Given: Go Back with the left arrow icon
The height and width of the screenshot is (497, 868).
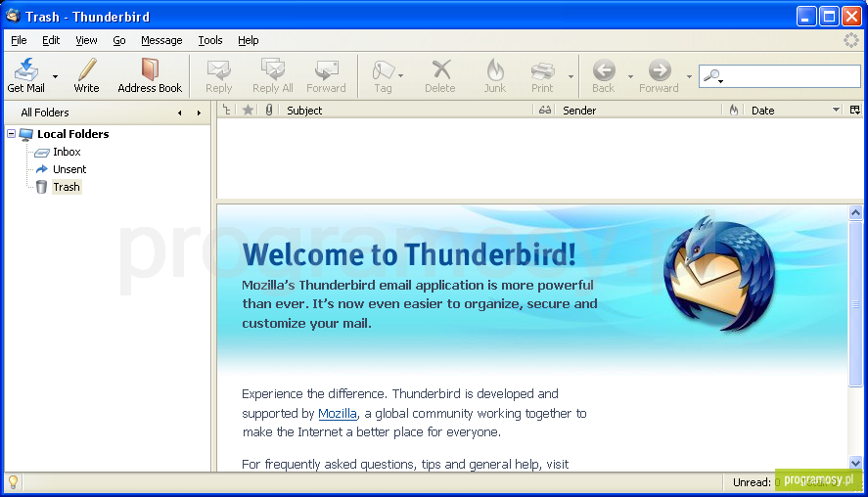Looking at the screenshot, I should pos(604,70).
